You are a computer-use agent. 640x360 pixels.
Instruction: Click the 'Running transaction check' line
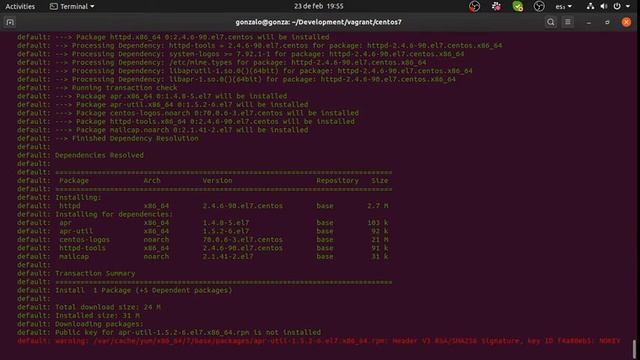(x=124, y=88)
